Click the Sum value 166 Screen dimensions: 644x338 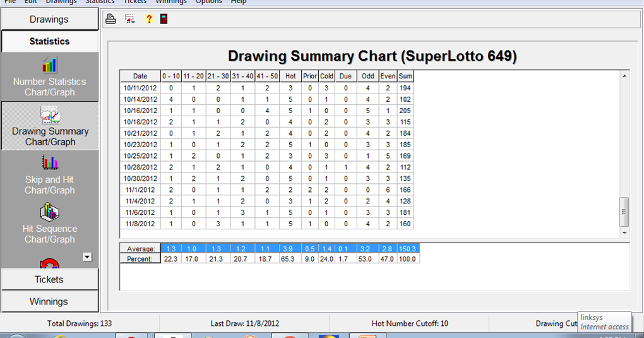[405, 190]
